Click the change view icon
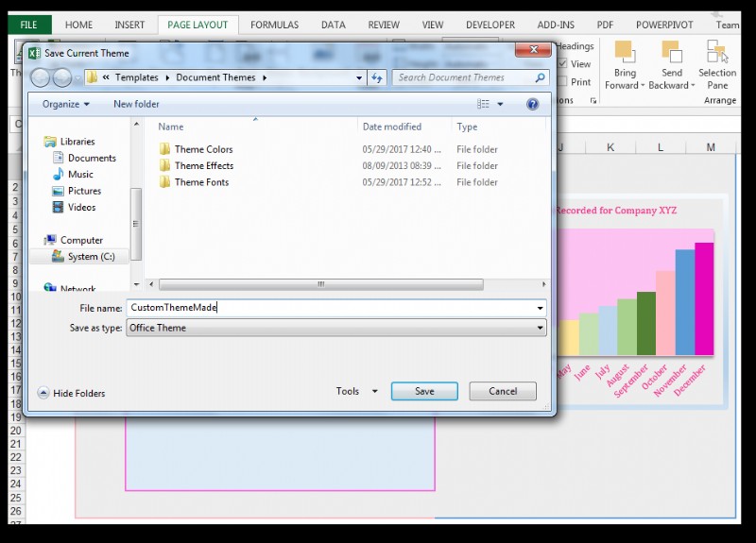The image size is (756, 543). tap(483, 104)
